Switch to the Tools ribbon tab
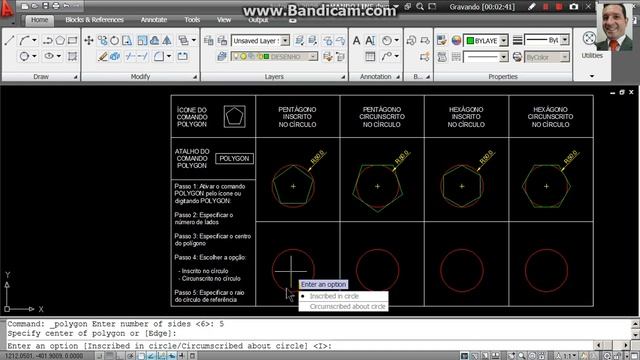The image size is (640, 360). pos(192,20)
